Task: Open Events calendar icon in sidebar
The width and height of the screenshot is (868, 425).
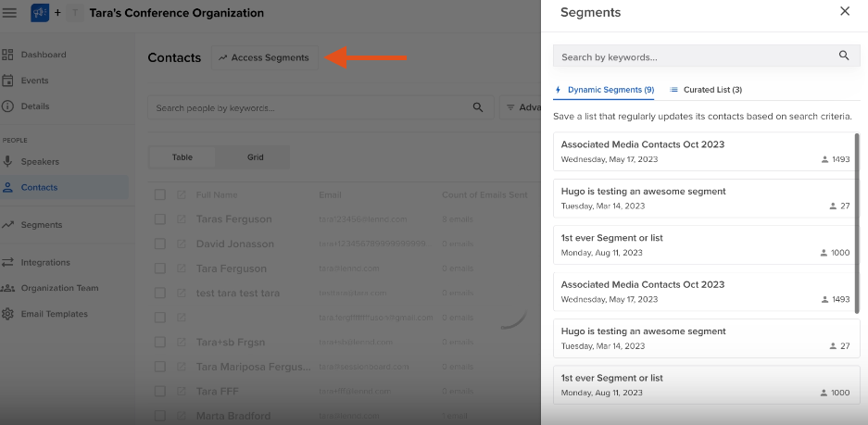Action: click(7, 81)
